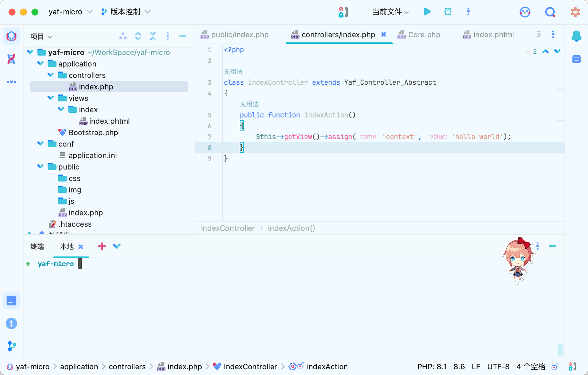The image size is (588, 375).
Task: Hide the project panel
Action: [x=183, y=36]
